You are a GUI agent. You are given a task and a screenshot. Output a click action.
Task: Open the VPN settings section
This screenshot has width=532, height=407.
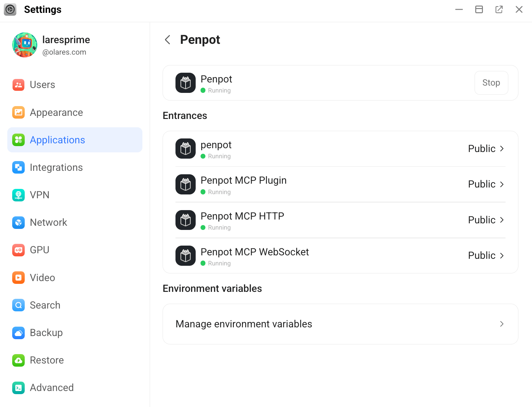click(x=75, y=195)
